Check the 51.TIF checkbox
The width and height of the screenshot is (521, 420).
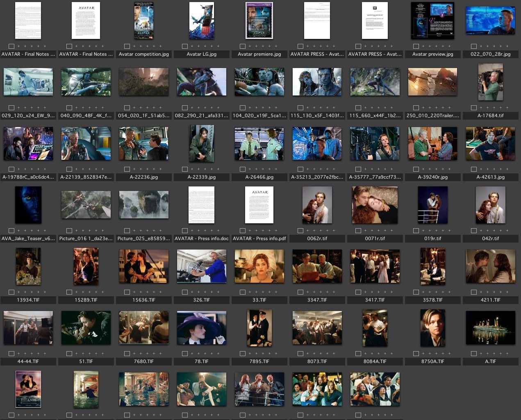coord(69,354)
